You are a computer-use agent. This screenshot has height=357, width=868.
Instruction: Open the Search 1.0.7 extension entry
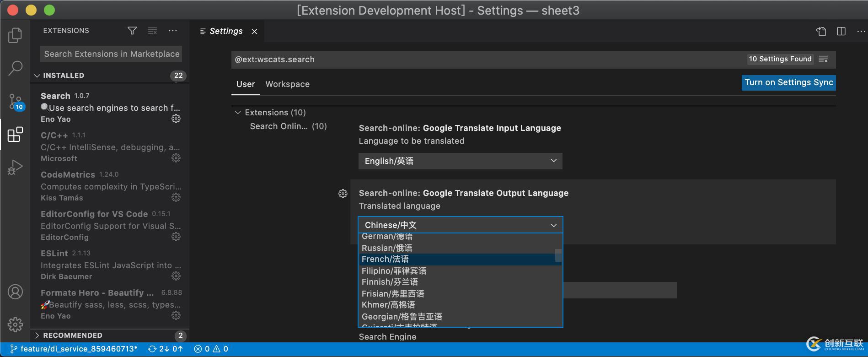click(x=110, y=107)
